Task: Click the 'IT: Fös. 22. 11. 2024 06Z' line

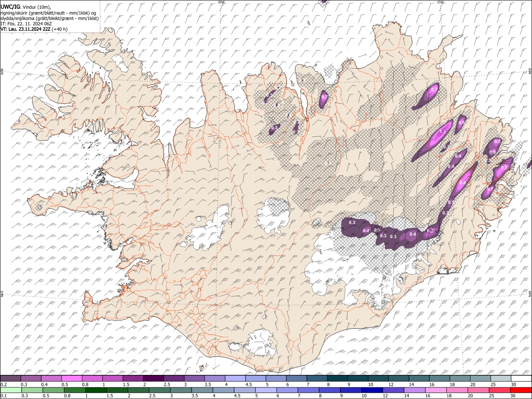Action: (x=26, y=24)
